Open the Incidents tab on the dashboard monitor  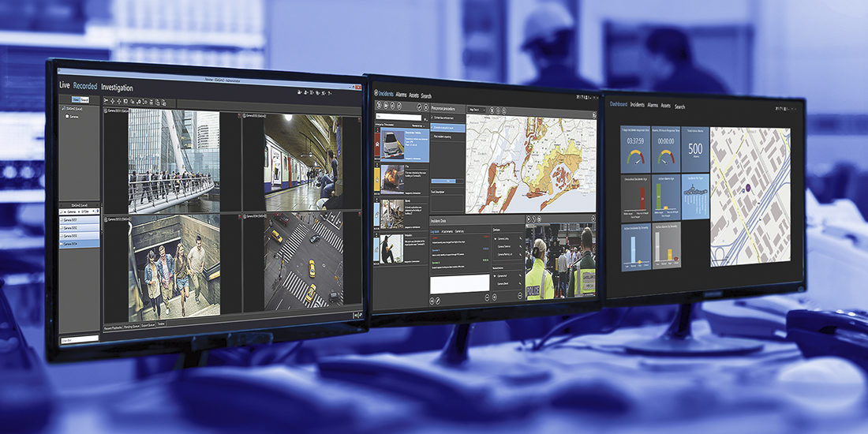(638, 105)
